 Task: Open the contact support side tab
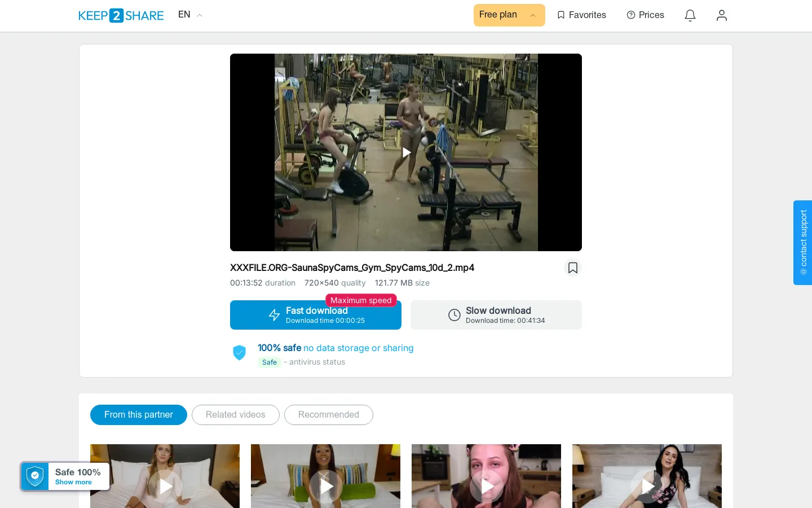pos(803,243)
